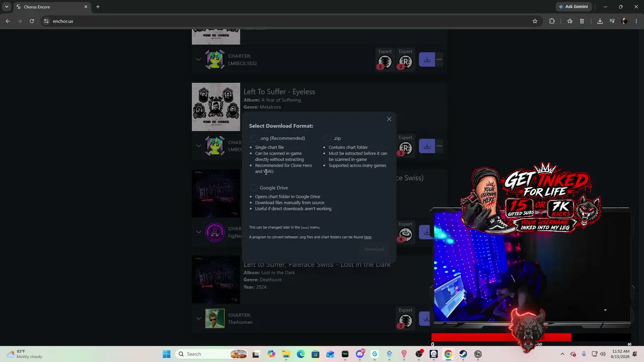The height and width of the screenshot is (362, 644).
Task: Open the media controls icon
Action: coord(612,21)
